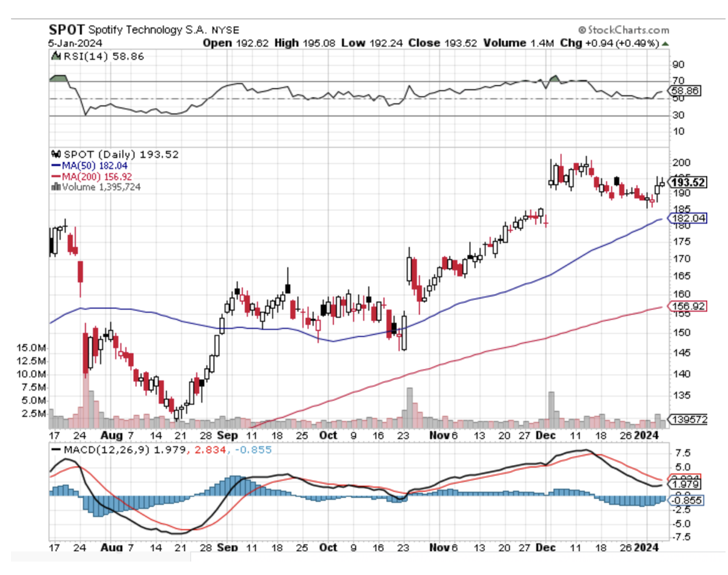Click the 7.5 level on MACD scale
Viewport: 728px width, 575px height.
[x=683, y=453]
